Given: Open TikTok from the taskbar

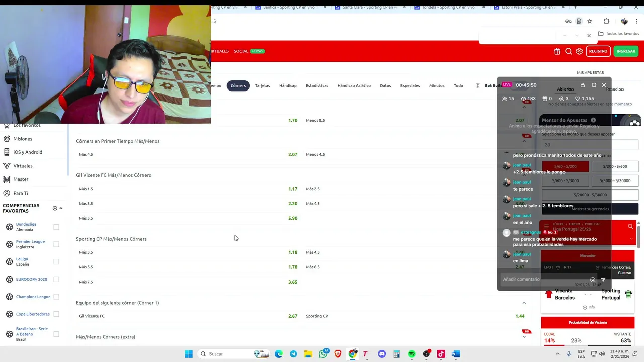Looking at the screenshot, I should click(441, 354).
